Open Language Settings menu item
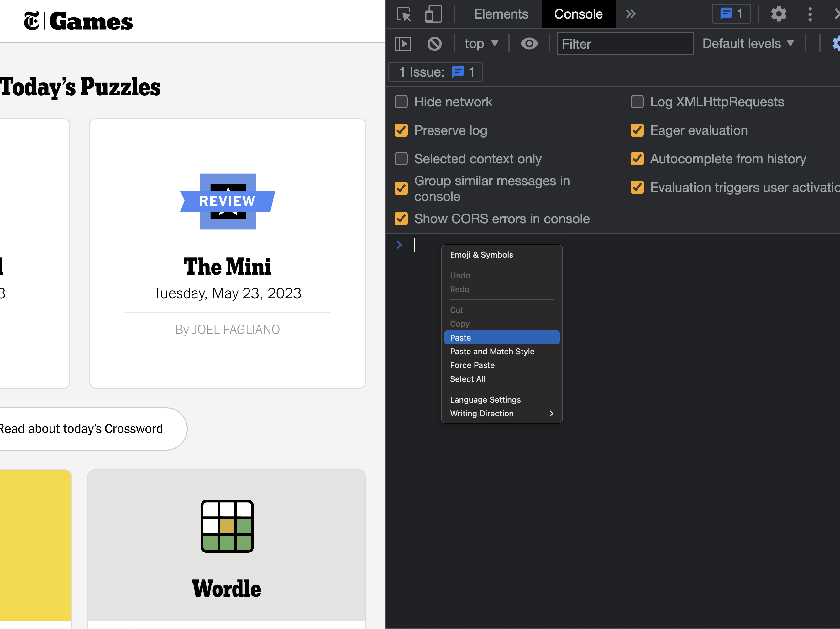 [501, 399]
